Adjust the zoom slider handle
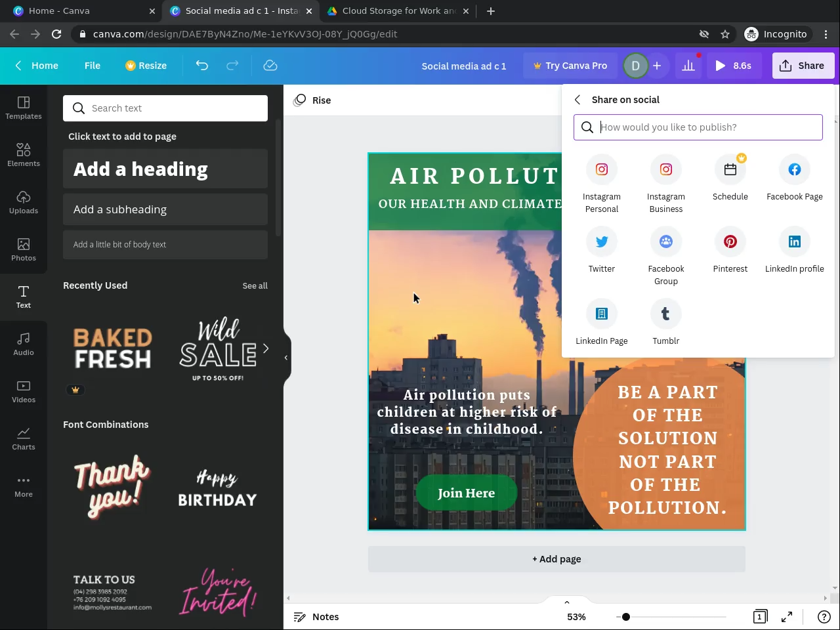Screen dimensions: 840x630 626,617
